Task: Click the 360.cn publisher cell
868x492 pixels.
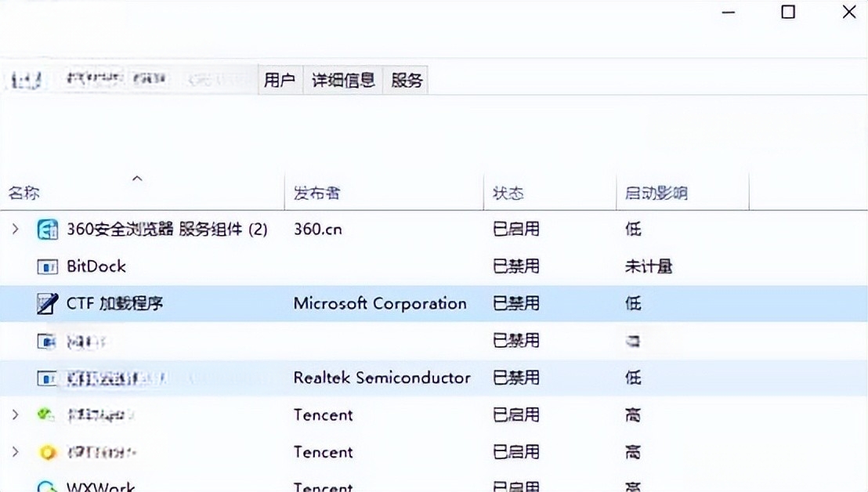Action: pos(318,229)
